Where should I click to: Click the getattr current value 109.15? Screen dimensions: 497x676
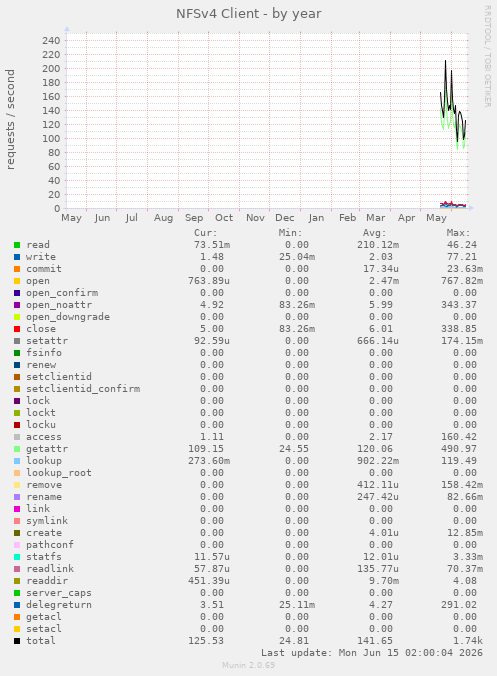pyautogui.click(x=206, y=449)
